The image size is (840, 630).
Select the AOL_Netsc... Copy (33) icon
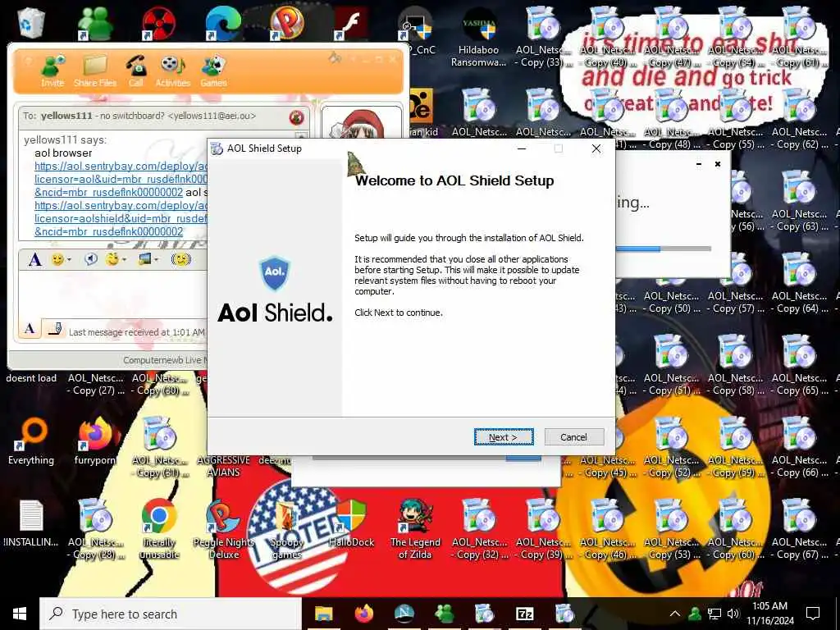click(543, 38)
